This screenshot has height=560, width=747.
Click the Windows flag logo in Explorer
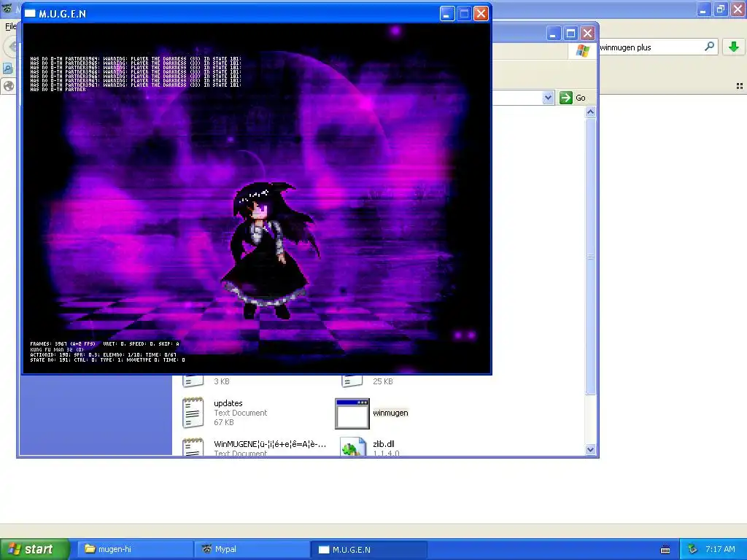[582, 50]
